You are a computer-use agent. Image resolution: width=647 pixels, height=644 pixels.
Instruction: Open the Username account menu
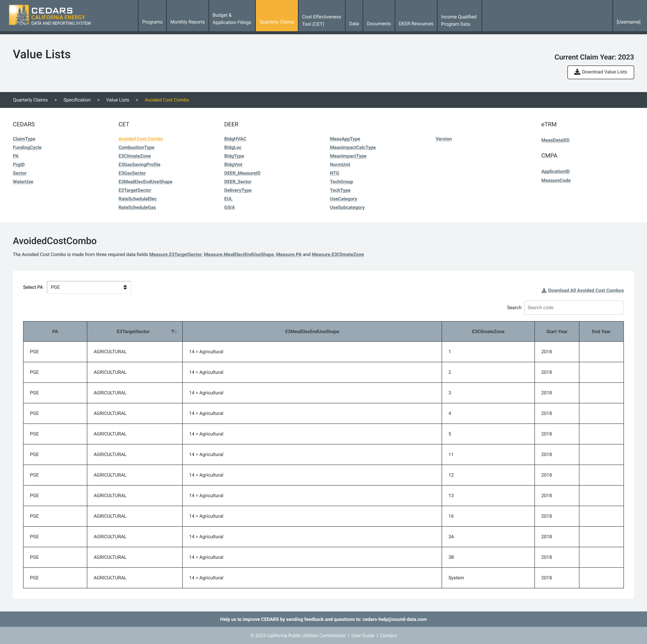[628, 22]
